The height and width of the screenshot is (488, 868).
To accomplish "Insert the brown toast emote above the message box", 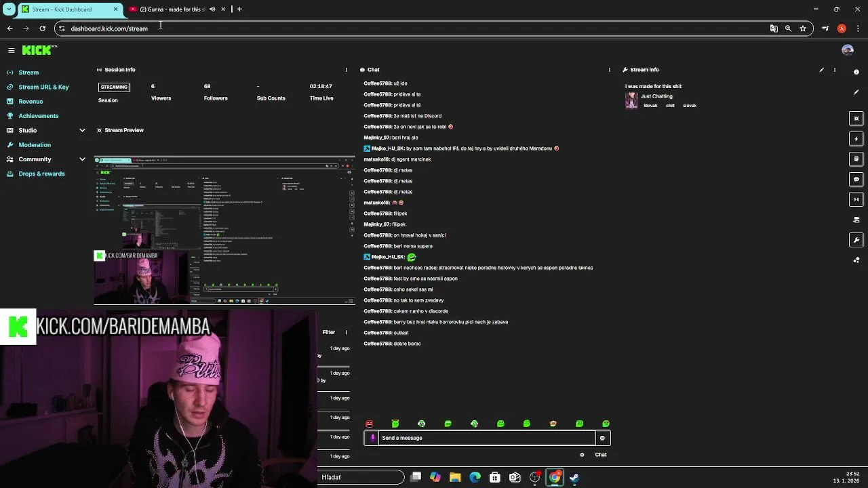I will click(x=553, y=424).
